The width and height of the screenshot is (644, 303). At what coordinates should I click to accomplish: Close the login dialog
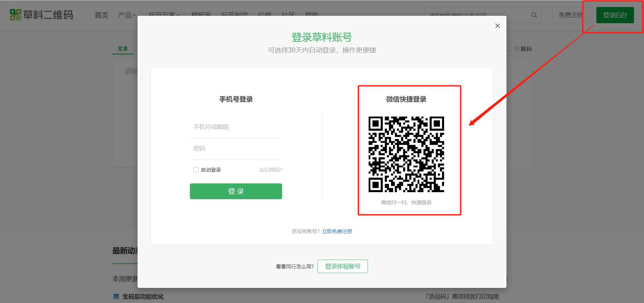click(x=497, y=26)
